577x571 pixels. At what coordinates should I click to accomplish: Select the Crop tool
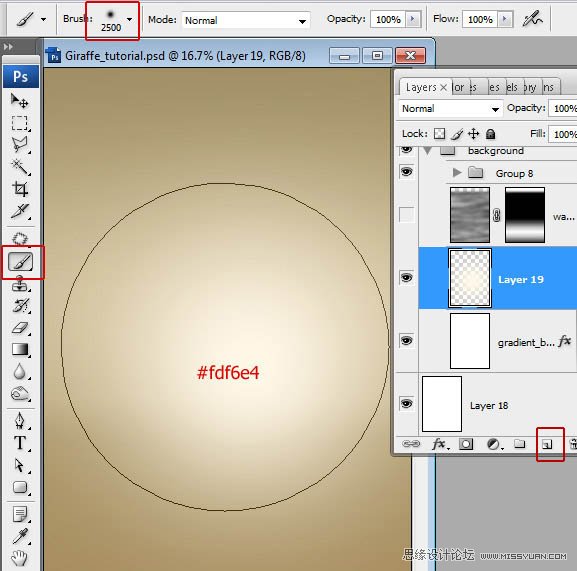20,189
